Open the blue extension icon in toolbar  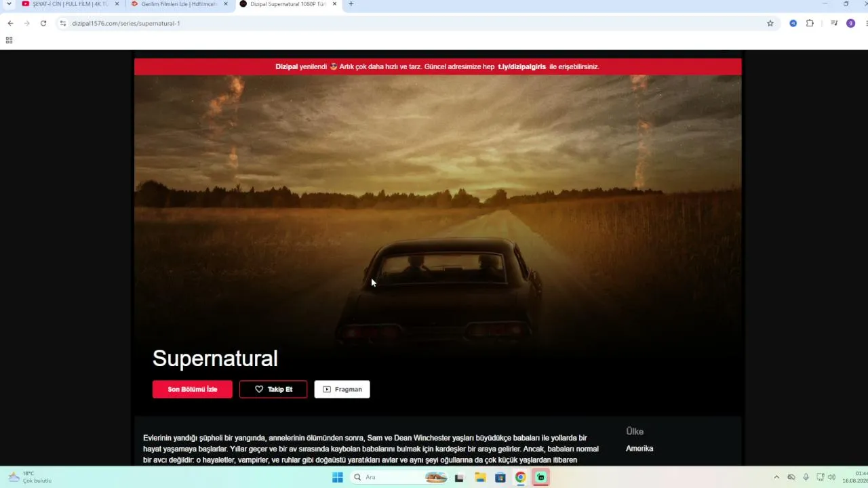pyautogui.click(x=793, y=23)
